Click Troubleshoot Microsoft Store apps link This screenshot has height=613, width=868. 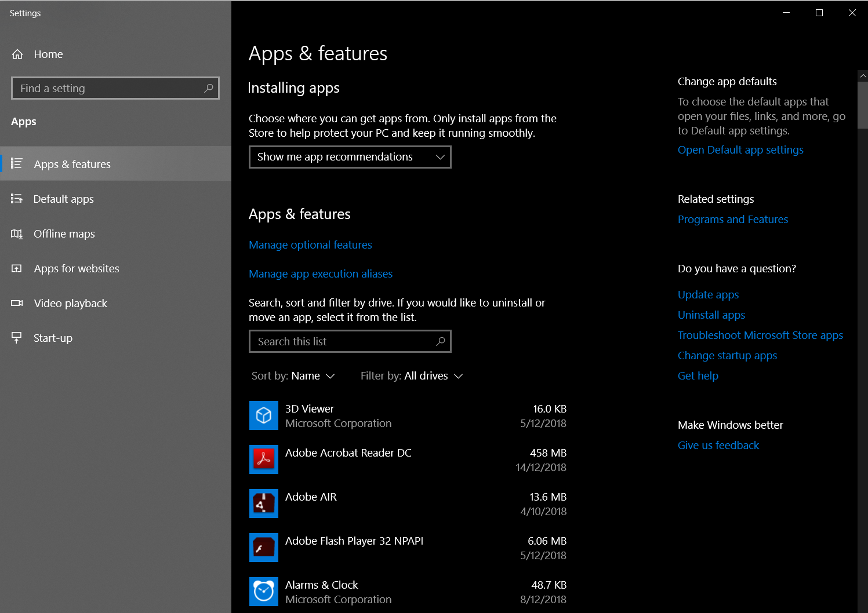760,335
